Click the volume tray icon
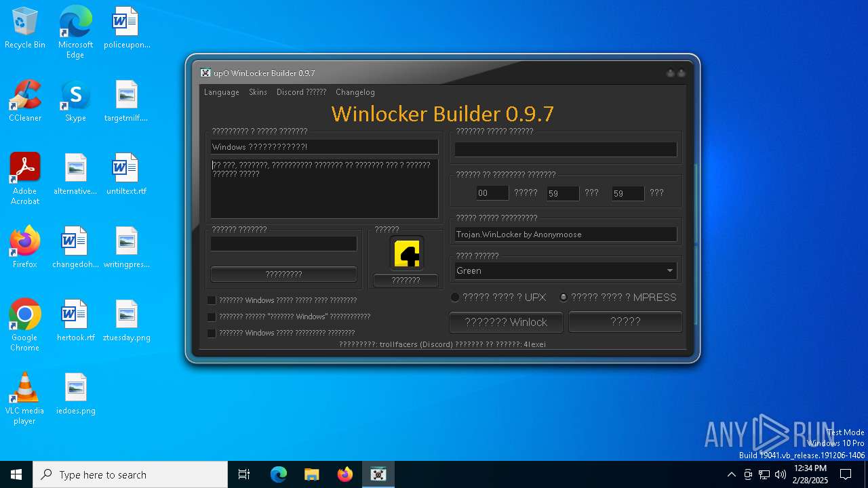868x488 pixels. 781,474
